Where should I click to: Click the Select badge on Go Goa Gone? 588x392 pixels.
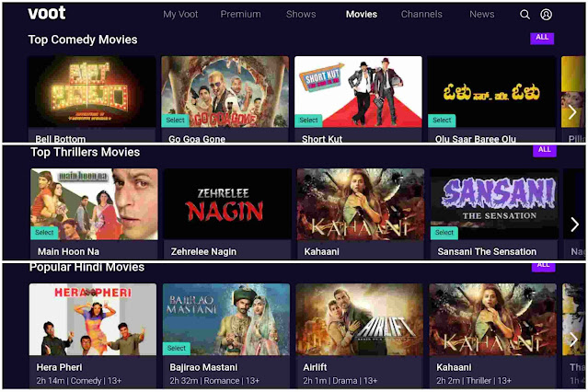coord(175,120)
